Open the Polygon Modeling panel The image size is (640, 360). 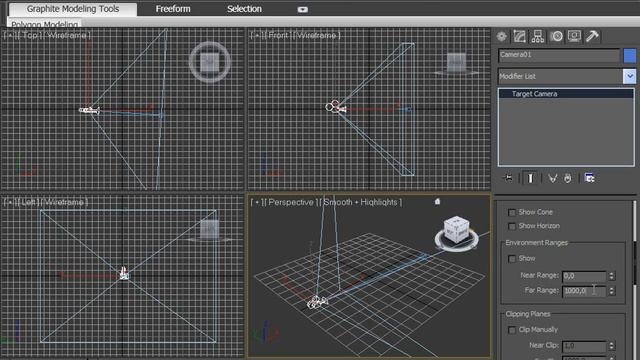pos(44,24)
